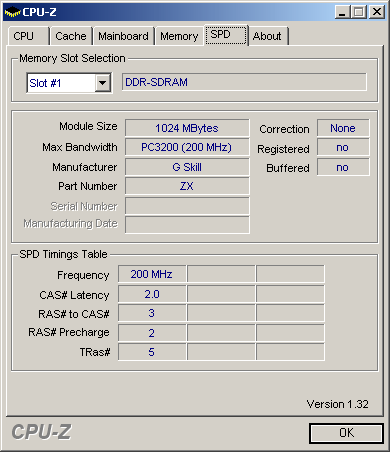
Task: Click the PC3200 (200 MHz) bandwidth field
Action: point(187,147)
